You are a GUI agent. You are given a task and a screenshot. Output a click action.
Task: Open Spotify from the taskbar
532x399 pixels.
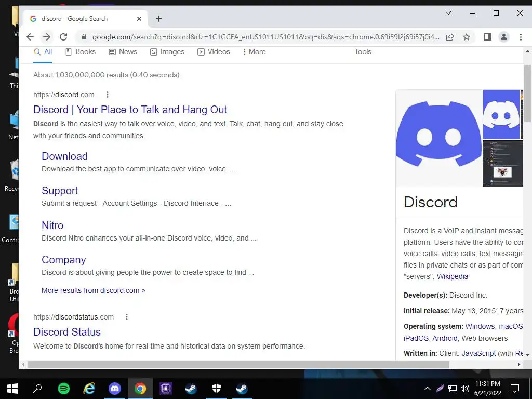pos(64,389)
